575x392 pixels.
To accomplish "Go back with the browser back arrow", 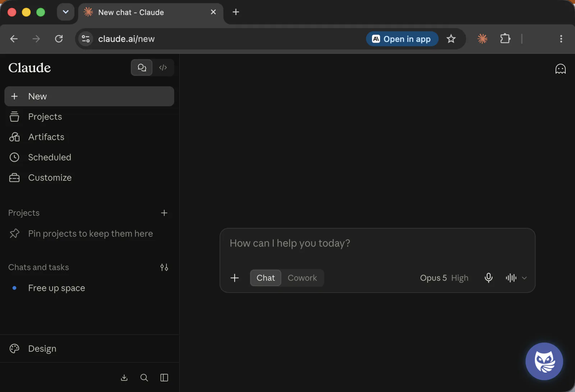I will pos(14,39).
